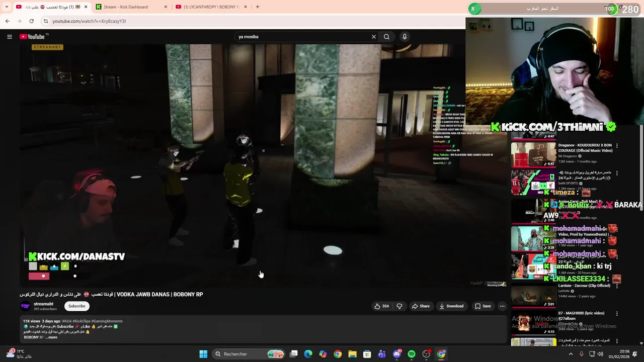The height and width of the screenshot is (362, 644).
Task: Open options for Draganov KOUDOUROU video
Action: pos(617,146)
